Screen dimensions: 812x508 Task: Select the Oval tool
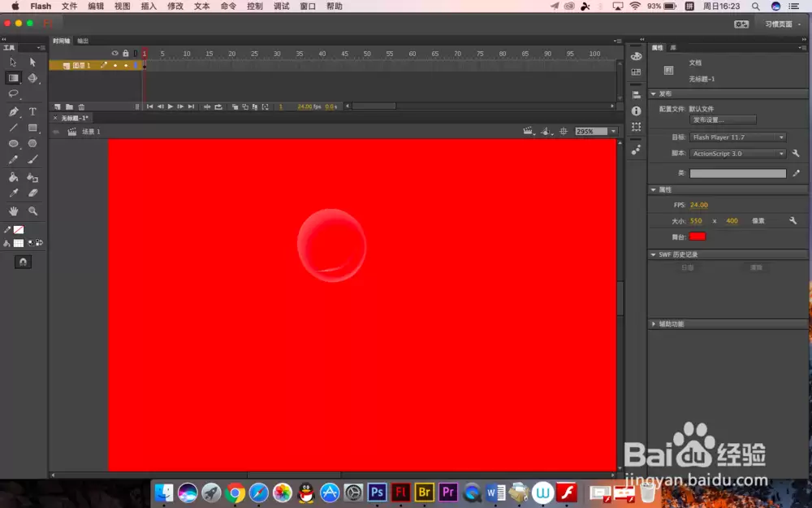[14, 144]
